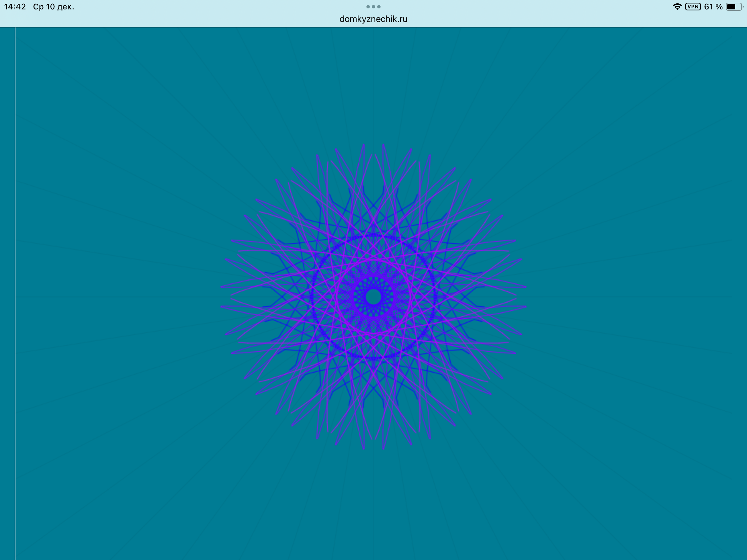Image resolution: width=747 pixels, height=560 pixels.
Task: Open the domkyznechik.ru address bar
Action: (373, 19)
